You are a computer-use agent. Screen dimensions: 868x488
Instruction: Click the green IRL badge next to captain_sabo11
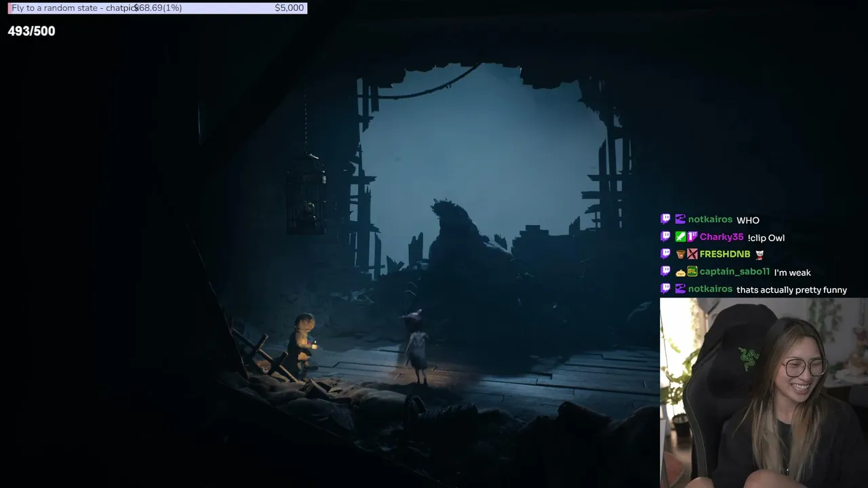692,272
